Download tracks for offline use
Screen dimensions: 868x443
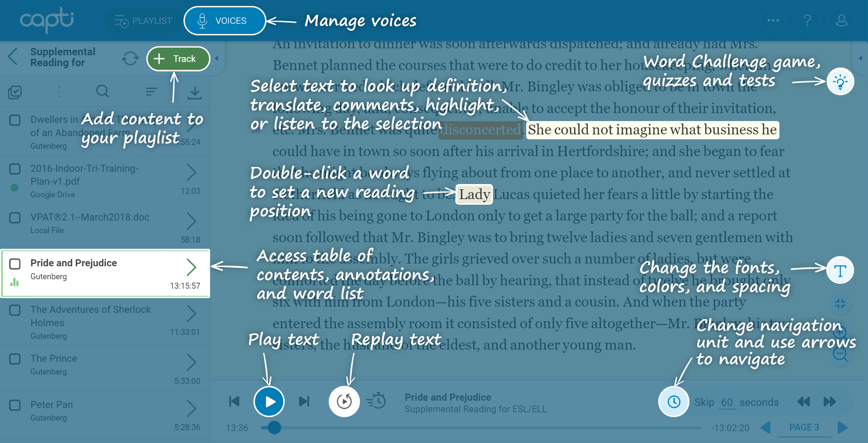(194, 92)
